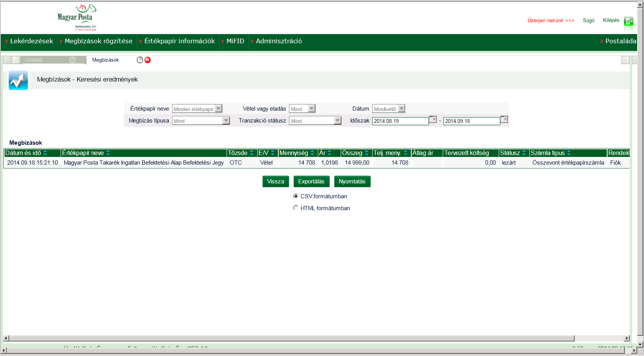This screenshot has width=644, height=356.
Task: Click the inner scrollbar right arrow
Action: (627, 338)
